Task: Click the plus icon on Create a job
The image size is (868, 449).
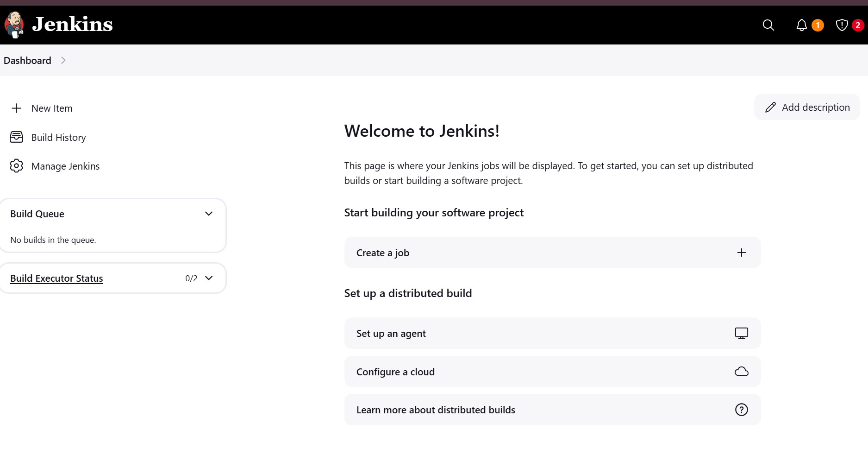Action: point(742,253)
